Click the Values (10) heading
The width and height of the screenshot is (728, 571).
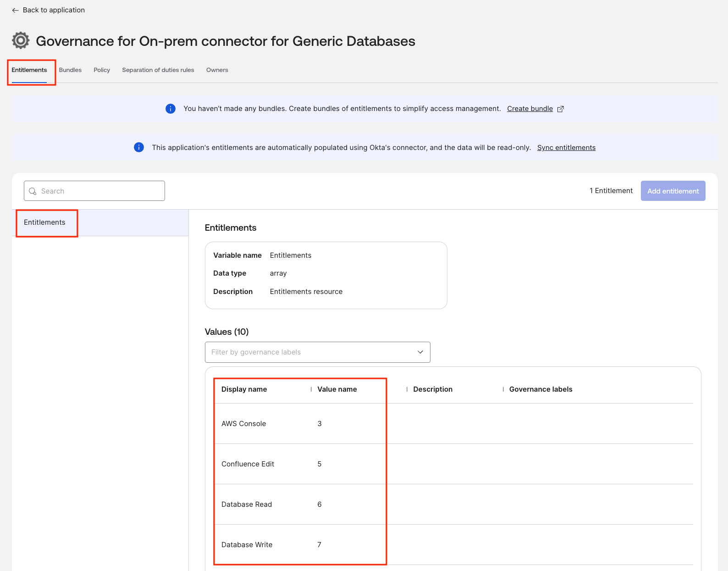pyautogui.click(x=227, y=332)
